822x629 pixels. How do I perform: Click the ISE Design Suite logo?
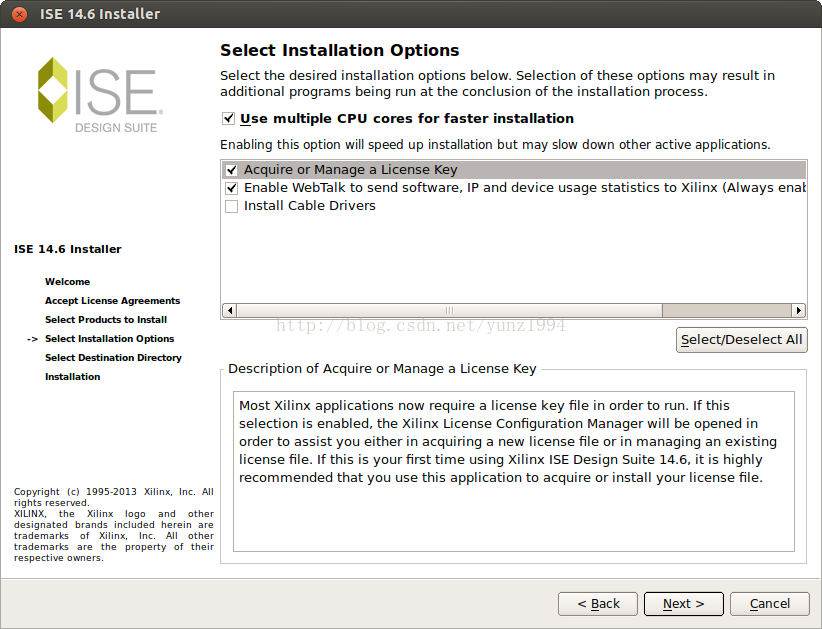[x=100, y=95]
